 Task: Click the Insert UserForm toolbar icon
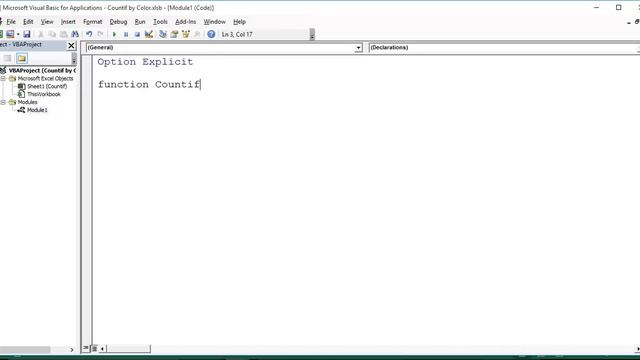click(10, 34)
